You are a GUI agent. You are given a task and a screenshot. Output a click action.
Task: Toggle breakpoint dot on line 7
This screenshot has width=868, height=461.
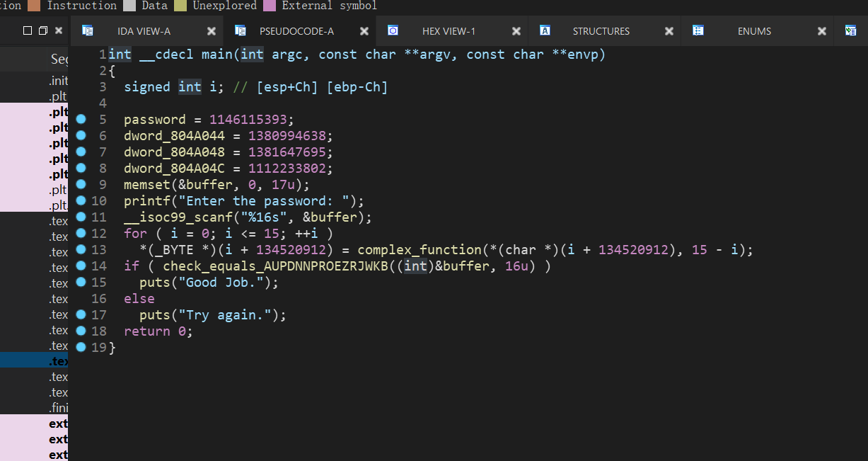click(81, 152)
